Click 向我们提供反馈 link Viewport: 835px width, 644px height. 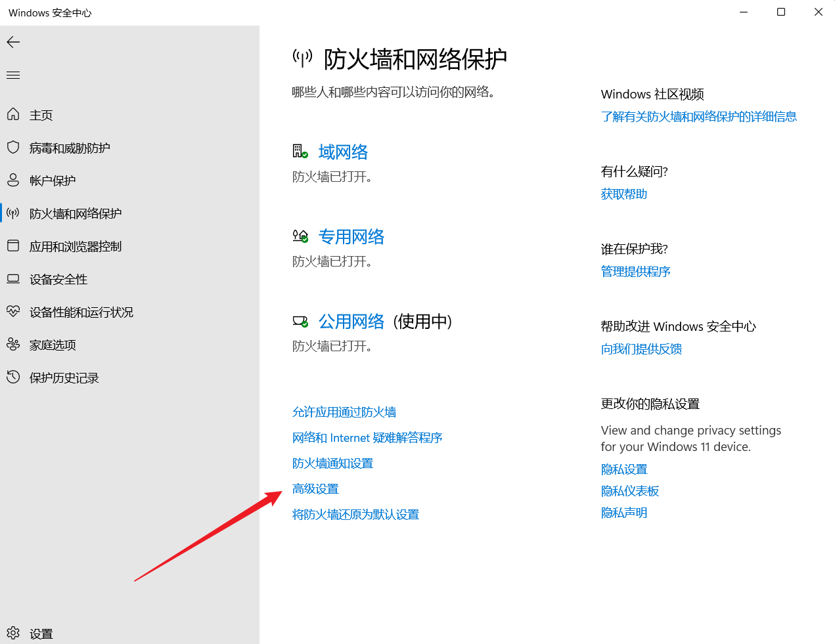[x=641, y=349]
